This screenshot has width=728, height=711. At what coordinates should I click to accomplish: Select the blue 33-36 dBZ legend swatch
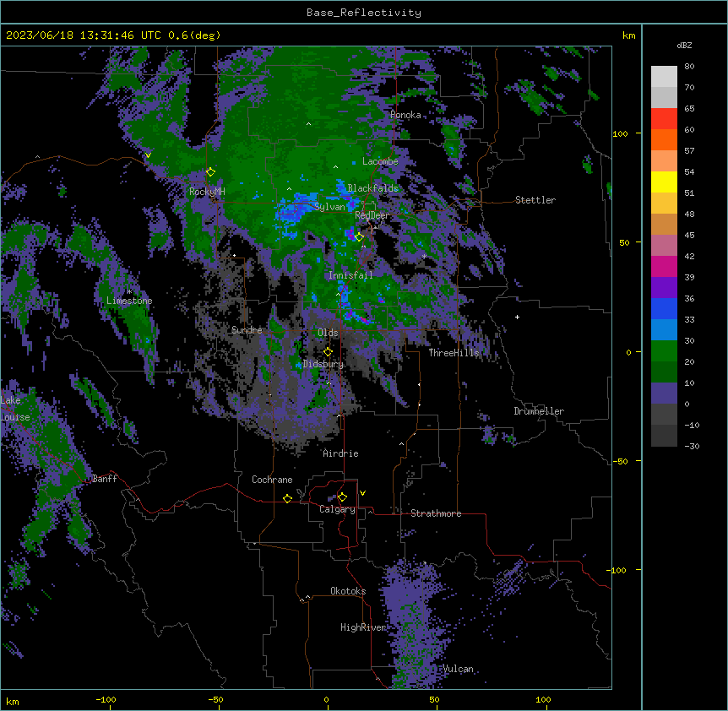[x=664, y=308]
